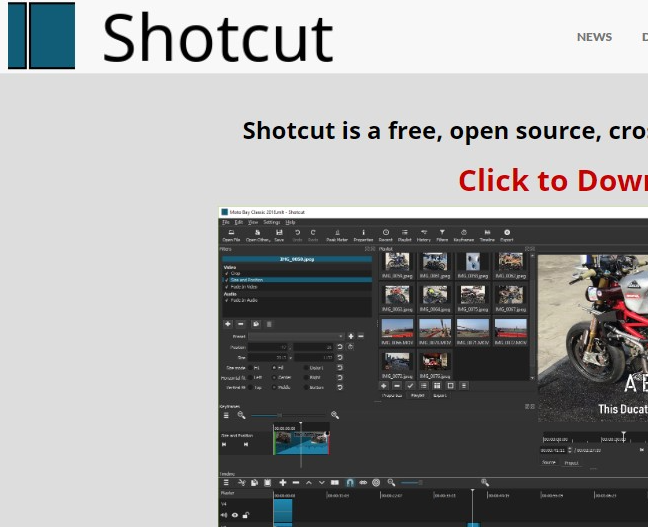Open the Peak Meter panel icon
648x527 pixels.
point(337,235)
